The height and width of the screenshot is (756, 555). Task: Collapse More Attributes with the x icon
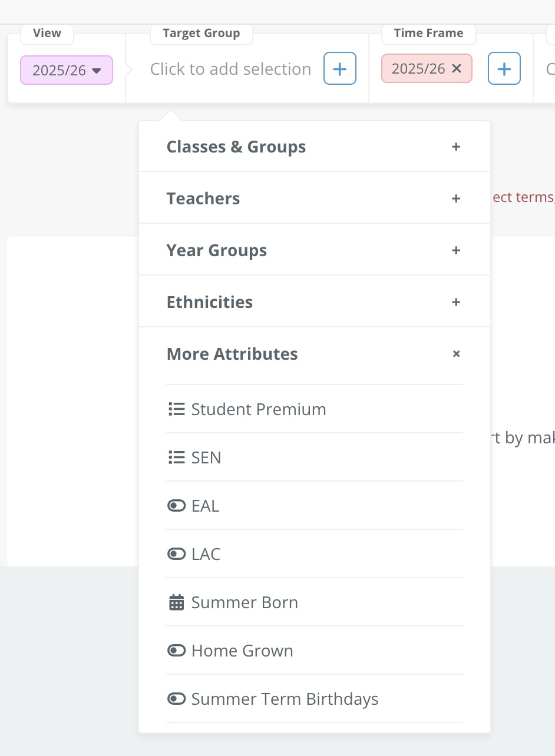click(x=455, y=354)
